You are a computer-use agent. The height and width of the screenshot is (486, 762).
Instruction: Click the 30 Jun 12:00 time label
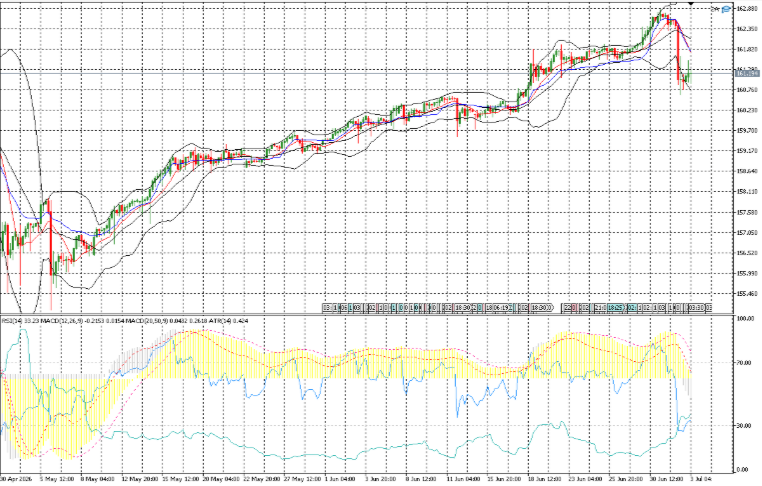[x=668, y=479]
